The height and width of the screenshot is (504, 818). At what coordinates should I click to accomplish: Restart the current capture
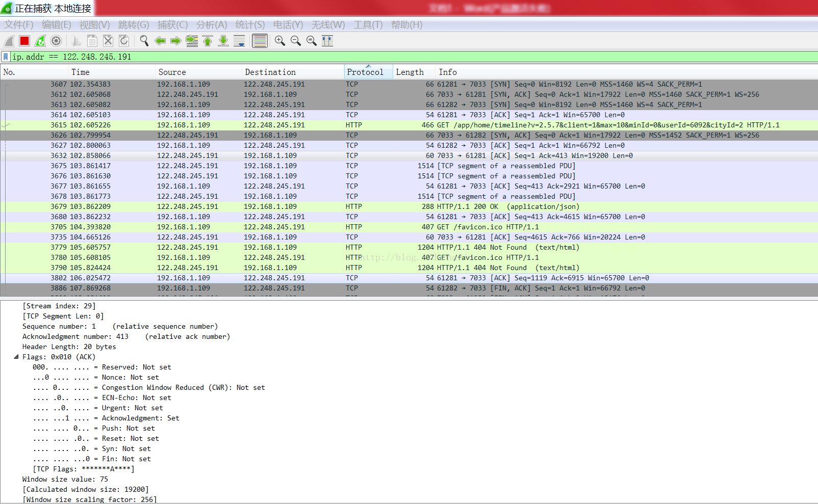tap(40, 41)
